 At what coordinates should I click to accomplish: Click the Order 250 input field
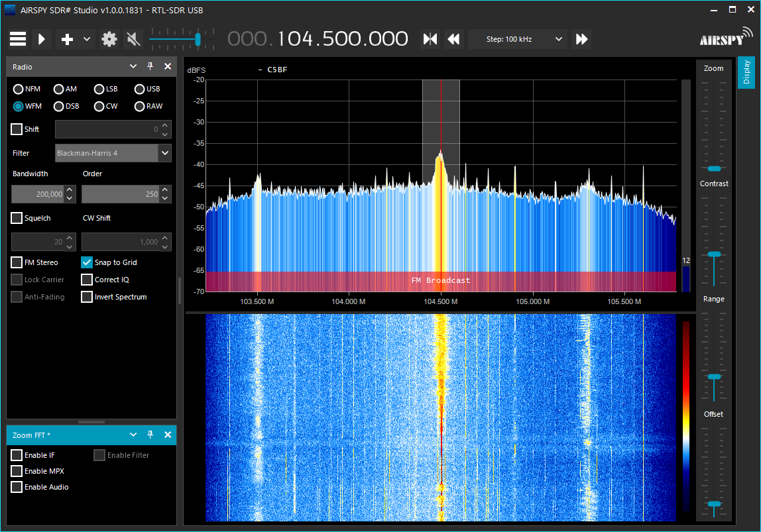[121, 194]
